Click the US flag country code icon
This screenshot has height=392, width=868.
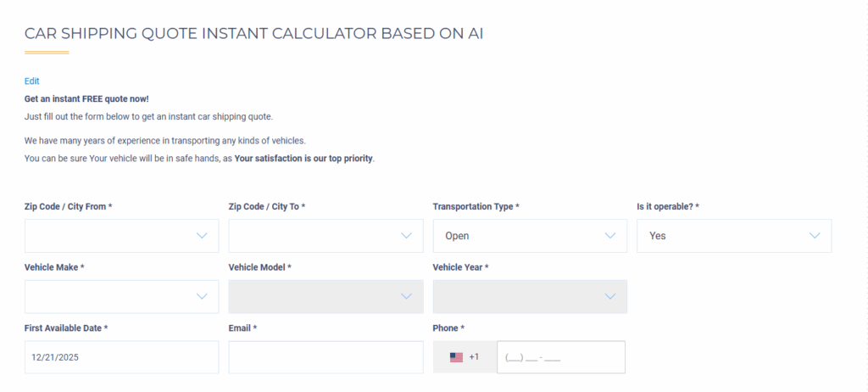pyautogui.click(x=456, y=357)
